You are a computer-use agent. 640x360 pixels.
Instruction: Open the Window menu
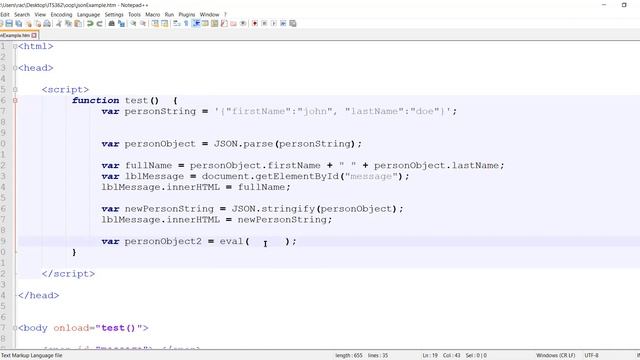(x=209, y=14)
